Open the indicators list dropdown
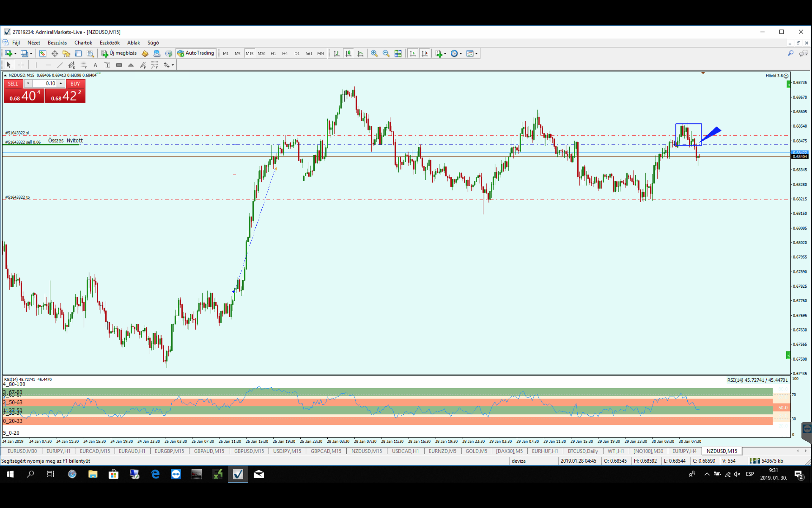Viewport: 812px width, 508px height. pos(445,53)
